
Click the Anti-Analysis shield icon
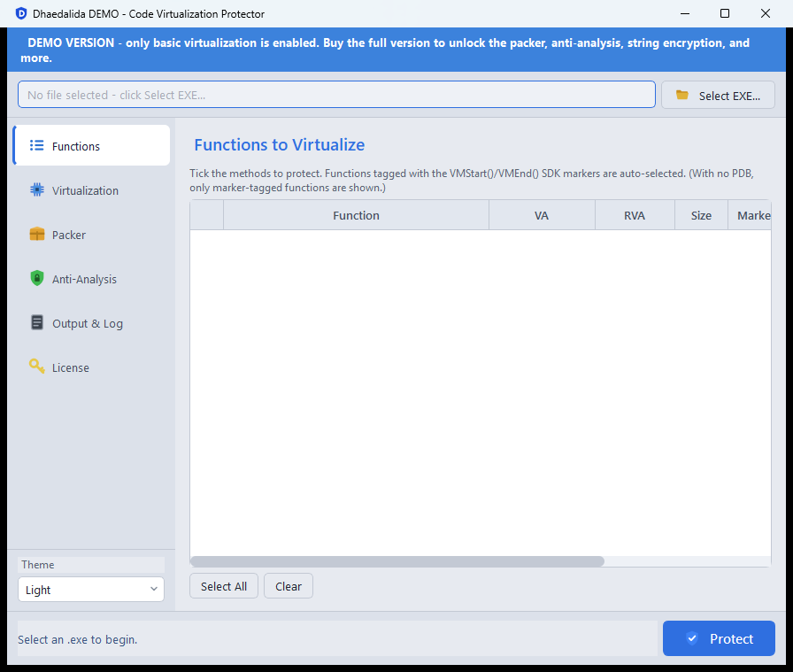tap(37, 278)
